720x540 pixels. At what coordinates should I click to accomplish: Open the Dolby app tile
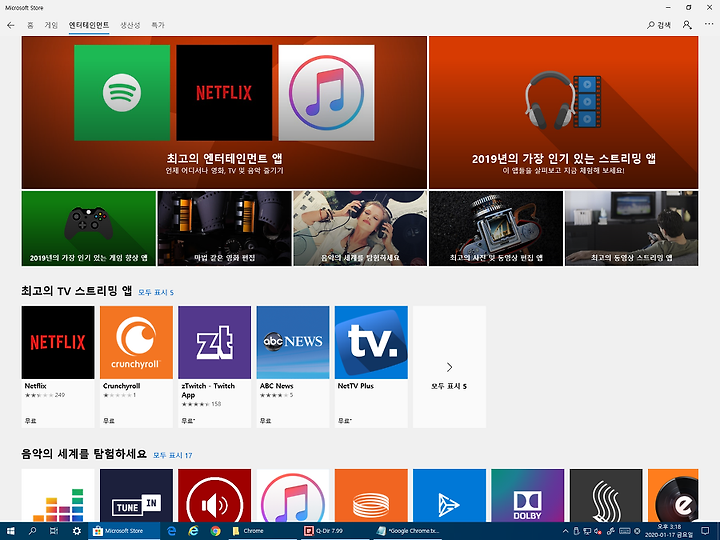click(x=528, y=495)
